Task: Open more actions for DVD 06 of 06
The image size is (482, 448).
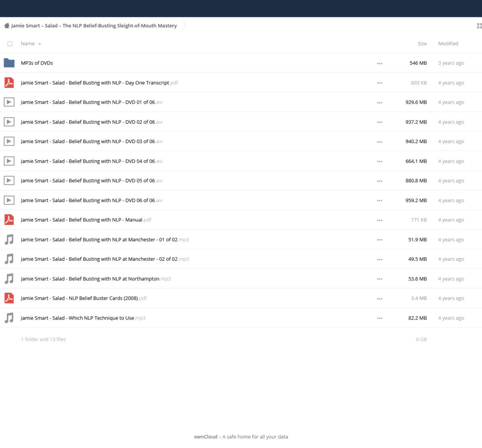Action: [x=380, y=200]
